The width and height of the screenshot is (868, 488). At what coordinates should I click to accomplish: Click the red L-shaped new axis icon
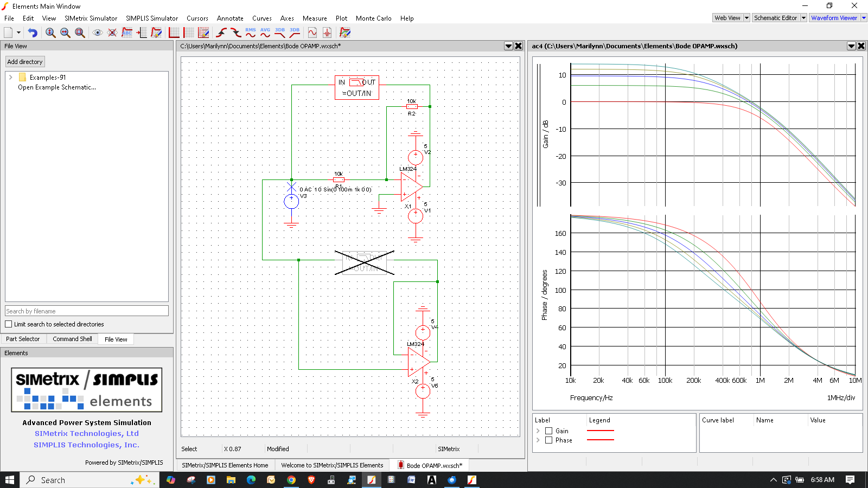pyautogui.click(x=174, y=33)
